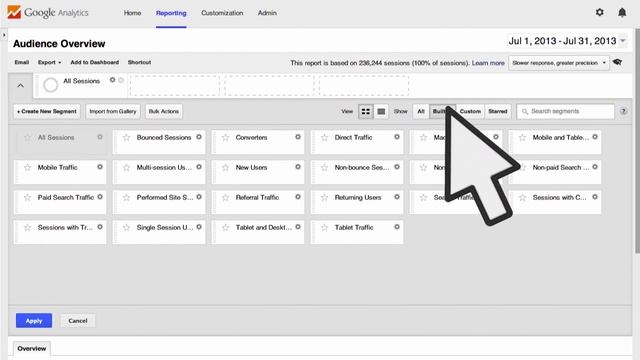
Task: Click the Bulk Actions button
Action: (164, 111)
